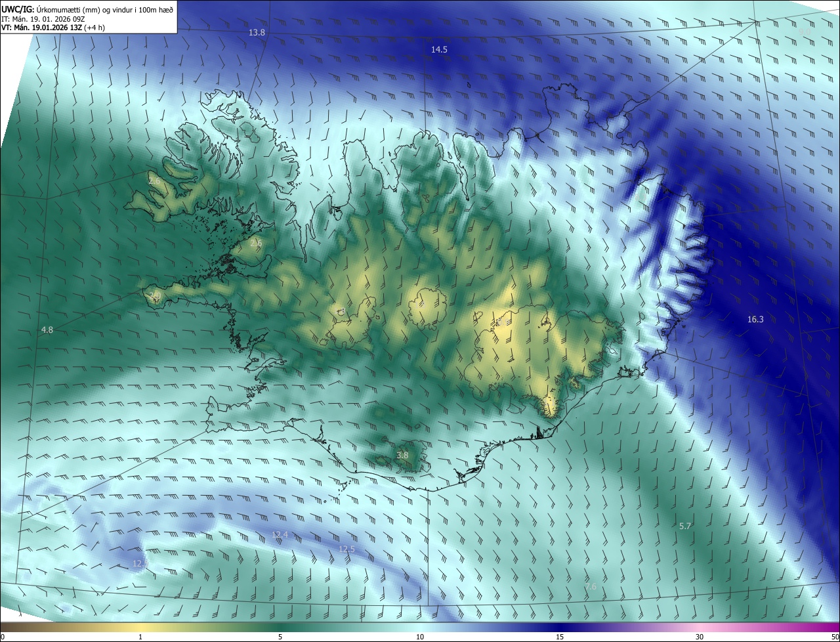This screenshot has height=642, width=840.
Task: Click the '16.3' value label east of Iceland
Action: 755,320
